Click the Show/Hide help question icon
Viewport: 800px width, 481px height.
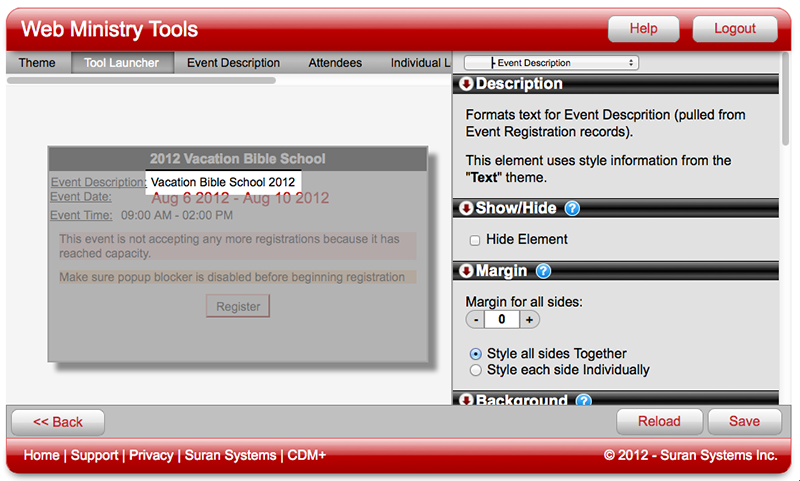click(x=572, y=208)
